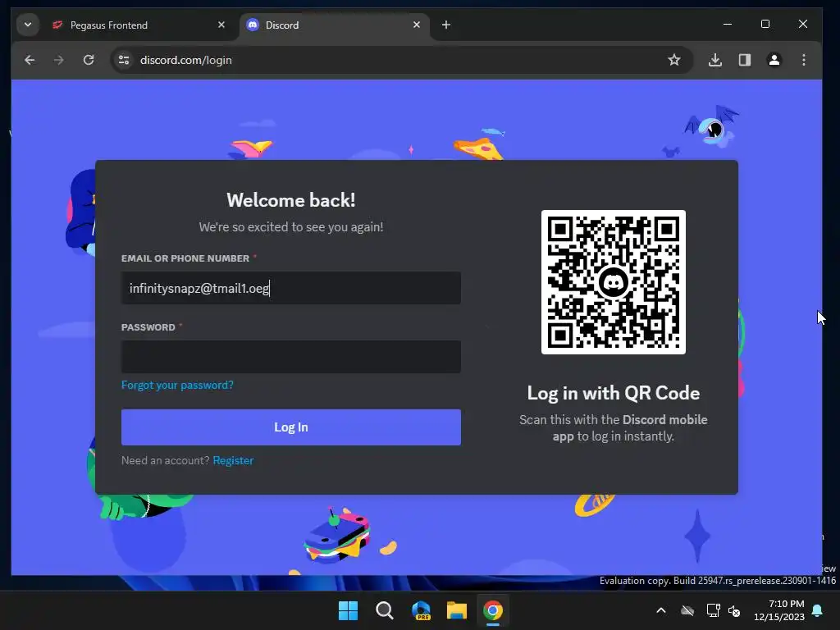Go back to the previous page

(30, 60)
